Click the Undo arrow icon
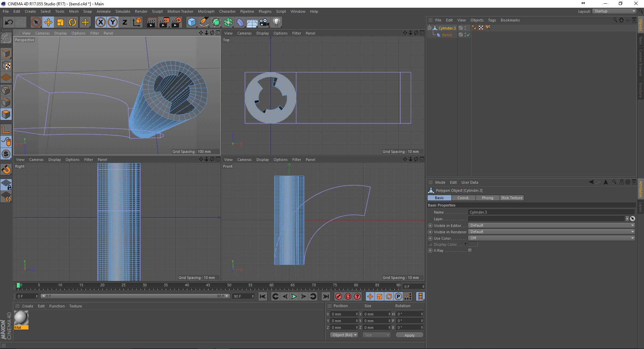644x349 pixels. pyautogui.click(x=9, y=22)
